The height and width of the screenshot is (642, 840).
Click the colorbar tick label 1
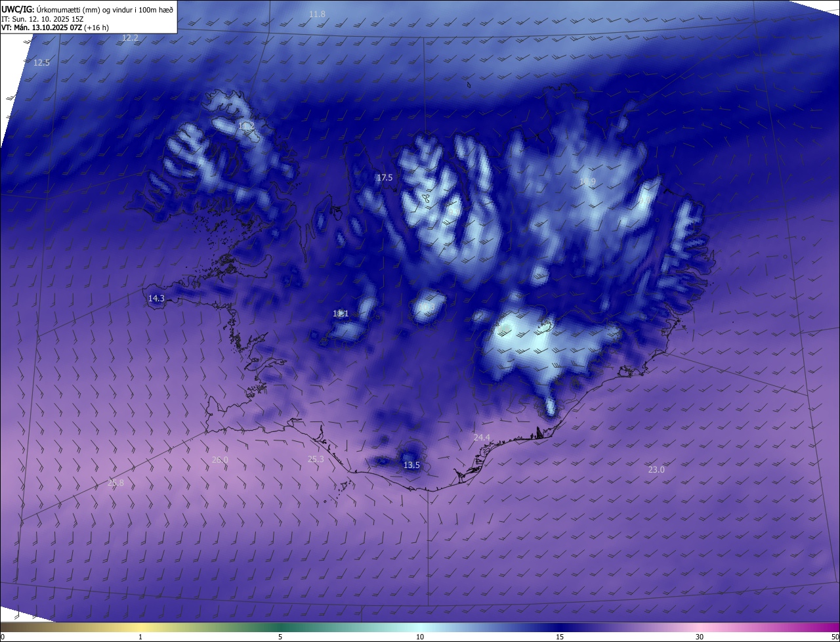[x=140, y=637]
